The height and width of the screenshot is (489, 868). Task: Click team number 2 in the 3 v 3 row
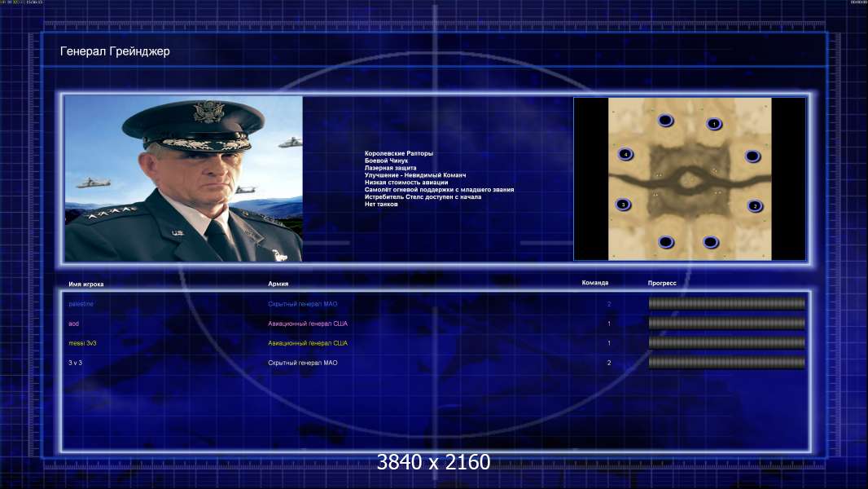point(609,363)
